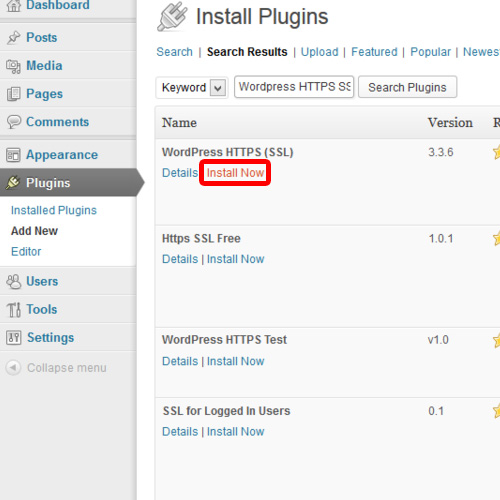This screenshot has height=500, width=500.
Task: Open the Users menu
Action: tap(42, 281)
